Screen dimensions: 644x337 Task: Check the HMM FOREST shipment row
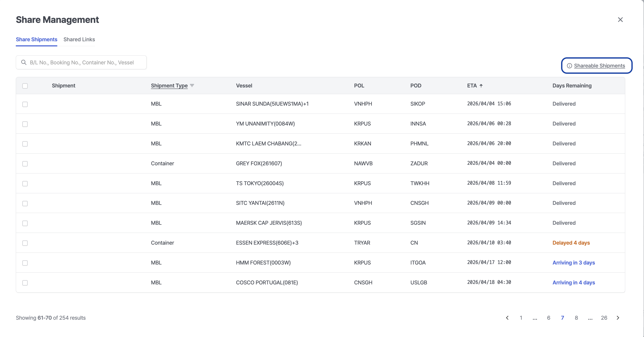click(25, 263)
